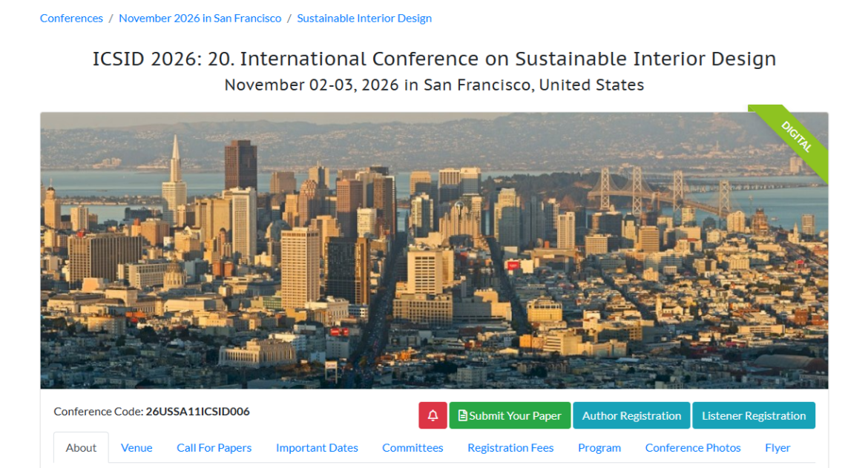Switch to the Venue tab
This screenshot has width=868, height=468.
137,448
